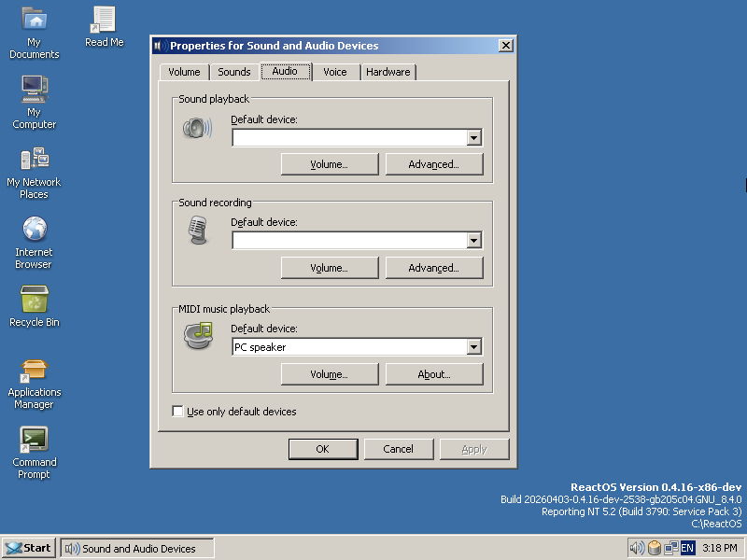Open the Voice tab
Image resolution: width=747 pixels, height=560 pixels.
click(x=335, y=72)
